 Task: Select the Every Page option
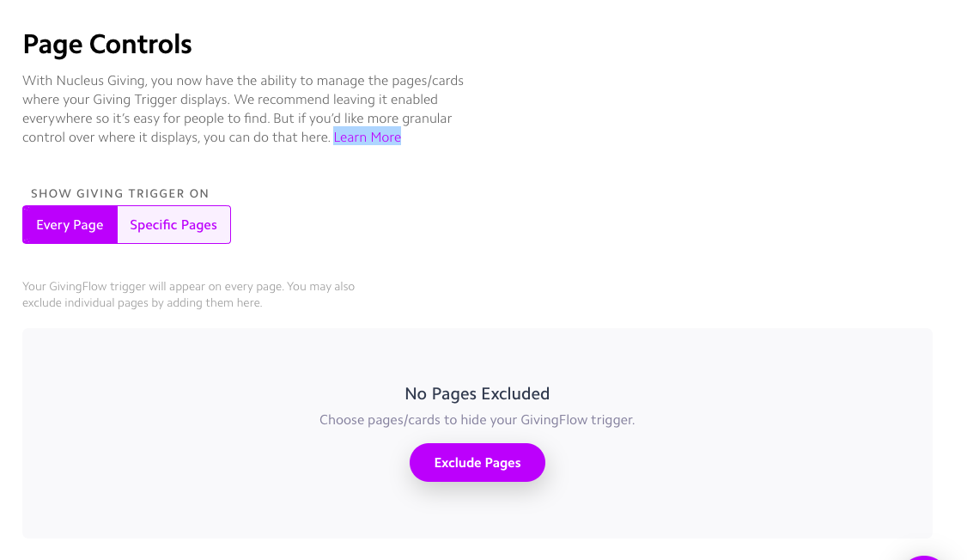point(70,224)
